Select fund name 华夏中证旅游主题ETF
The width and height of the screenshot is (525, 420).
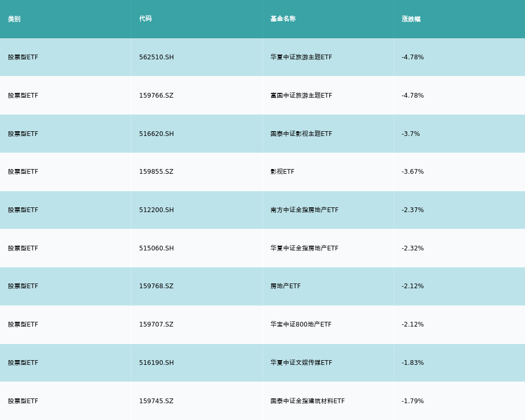301,57
